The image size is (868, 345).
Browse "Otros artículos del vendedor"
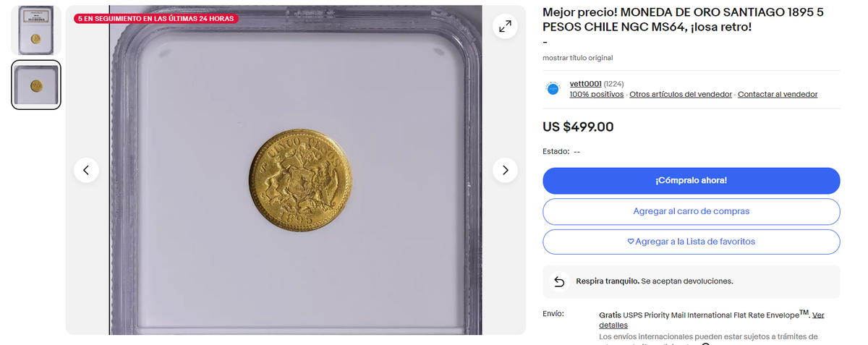pyautogui.click(x=680, y=95)
